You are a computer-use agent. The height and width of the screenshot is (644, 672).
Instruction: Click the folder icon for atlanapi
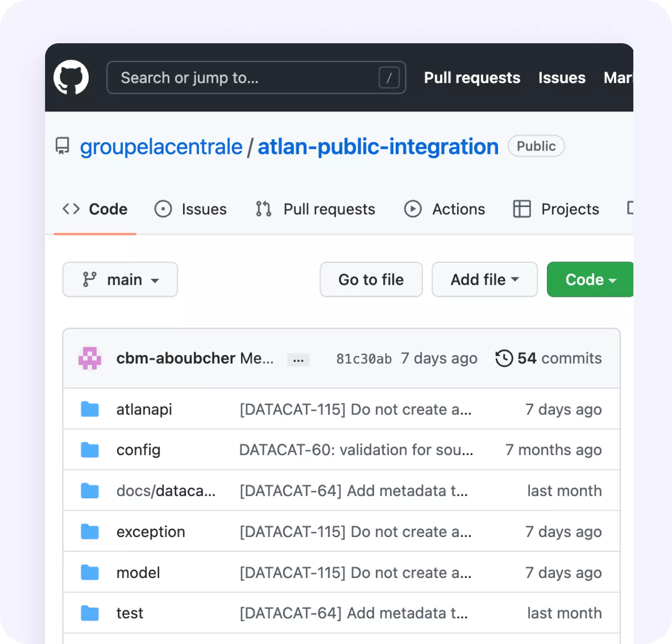[x=90, y=409]
